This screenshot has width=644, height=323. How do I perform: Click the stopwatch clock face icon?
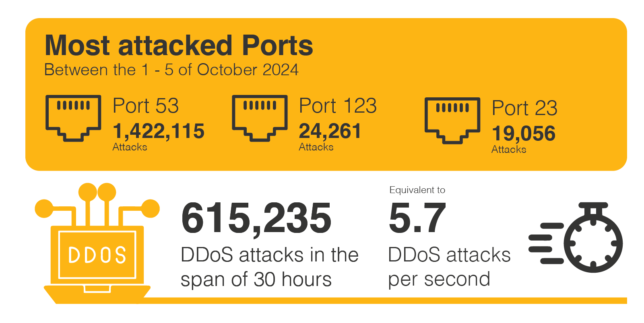[x=593, y=243]
